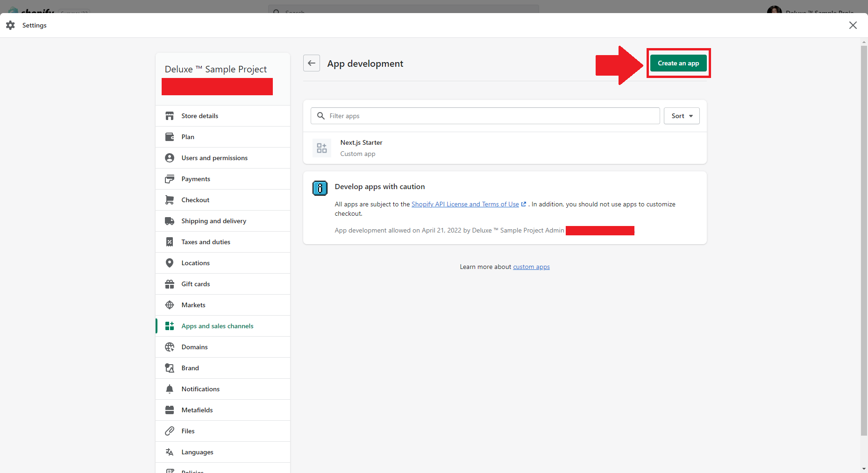Go back with the arrow button
This screenshot has height=473, width=868.
coord(312,63)
